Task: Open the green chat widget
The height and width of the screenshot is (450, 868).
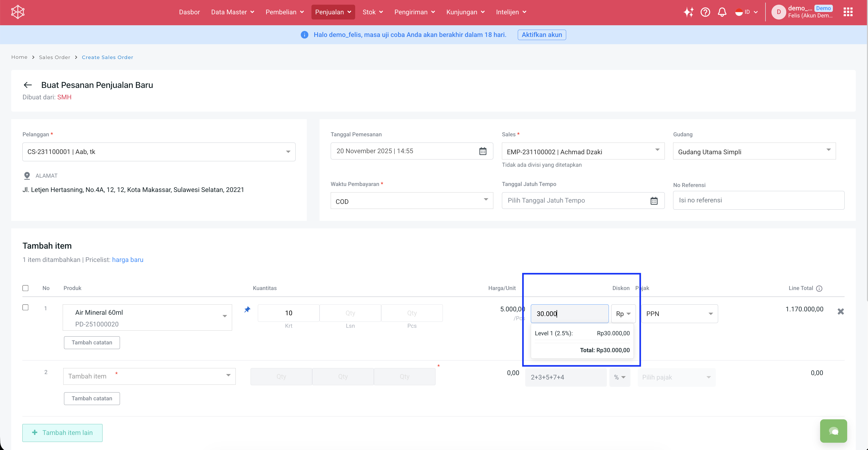Action: coord(833,431)
